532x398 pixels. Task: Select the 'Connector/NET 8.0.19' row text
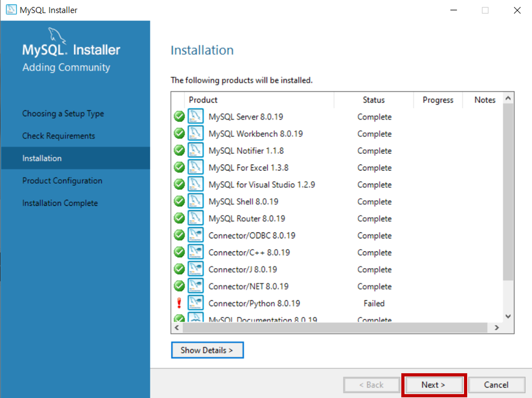249,287
